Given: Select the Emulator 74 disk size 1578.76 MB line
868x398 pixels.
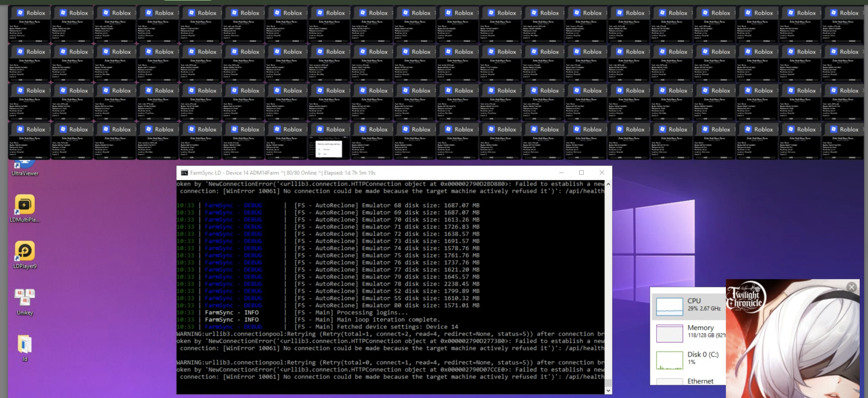Looking at the screenshot, I should 328,248.
